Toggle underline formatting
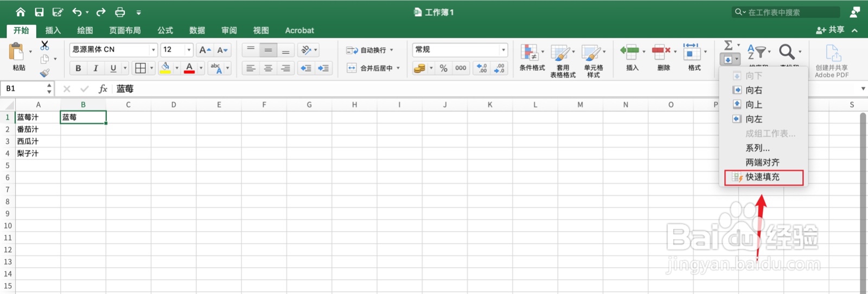 (113, 68)
